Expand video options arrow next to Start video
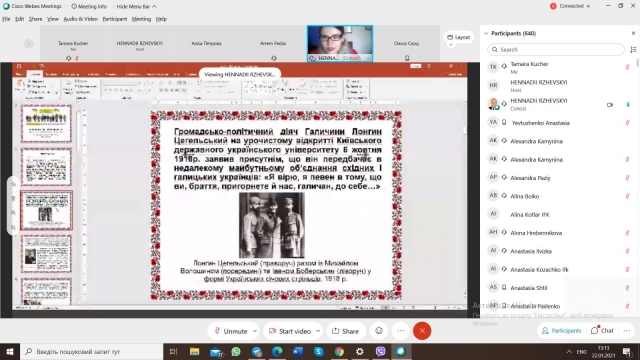 pyautogui.click(x=318, y=331)
